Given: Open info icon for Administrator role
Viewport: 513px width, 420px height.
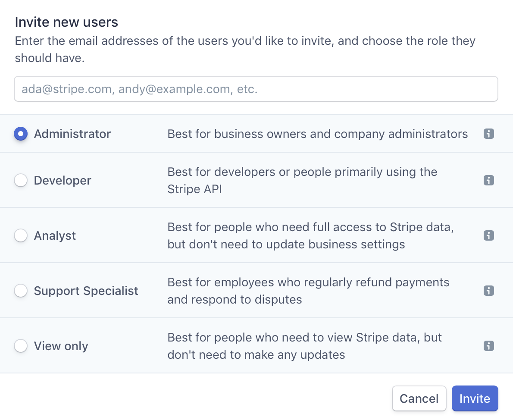Looking at the screenshot, I should point(488,134).
